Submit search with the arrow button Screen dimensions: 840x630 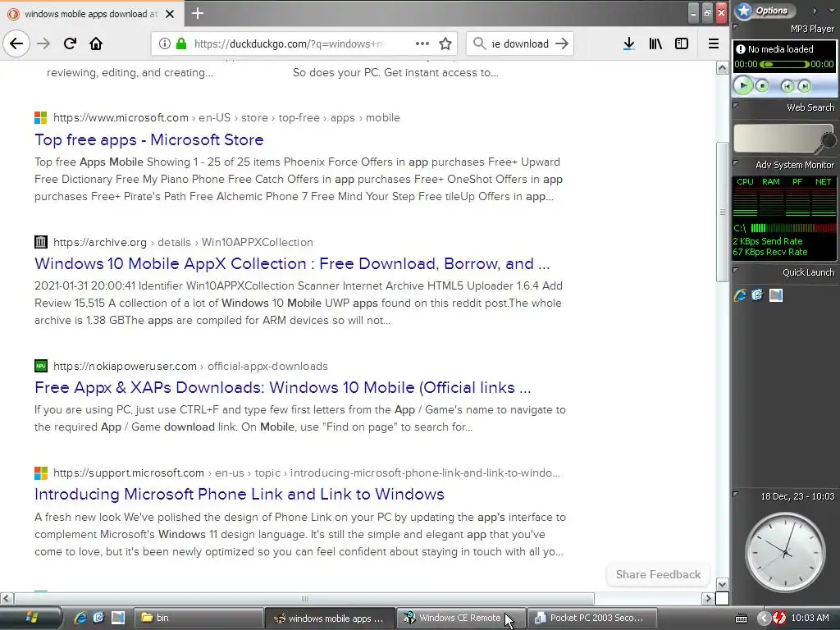tap(561, 43)
